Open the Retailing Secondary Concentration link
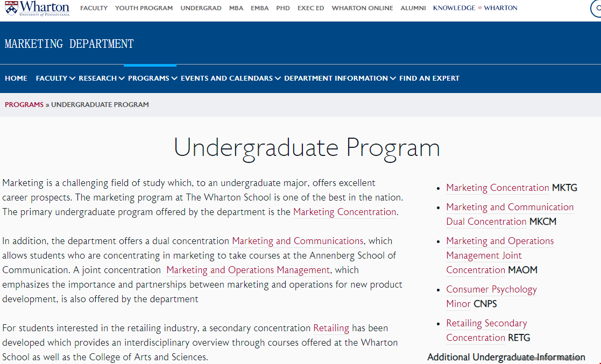The width and height of the screenshot is (601, 364). tap(486, 330)
